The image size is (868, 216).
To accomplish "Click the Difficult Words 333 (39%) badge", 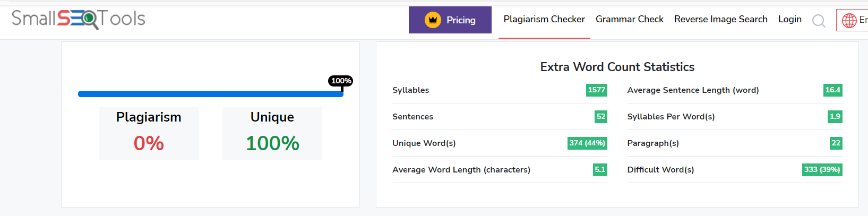I will [822, 170].
